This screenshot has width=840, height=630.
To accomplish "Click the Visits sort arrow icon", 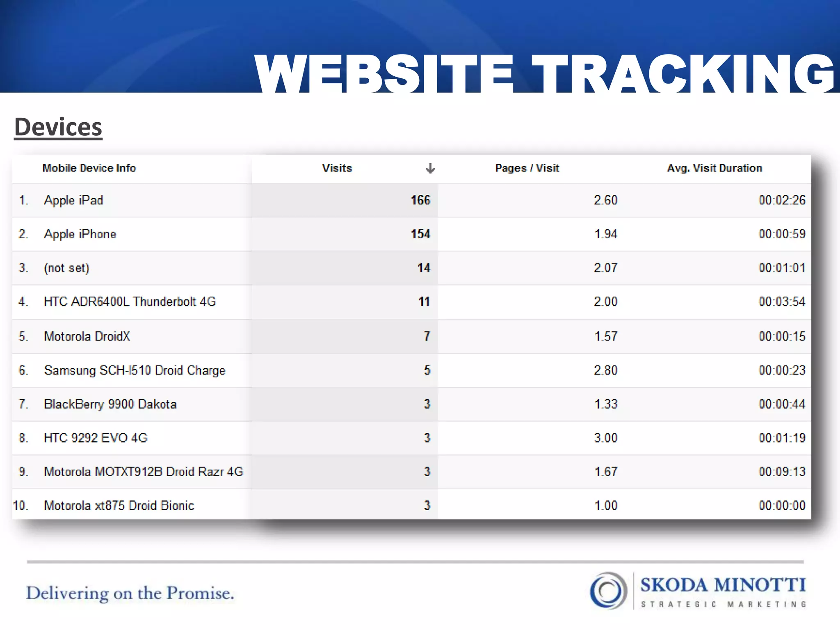I will pyautogui.click(x=430, y=168).
